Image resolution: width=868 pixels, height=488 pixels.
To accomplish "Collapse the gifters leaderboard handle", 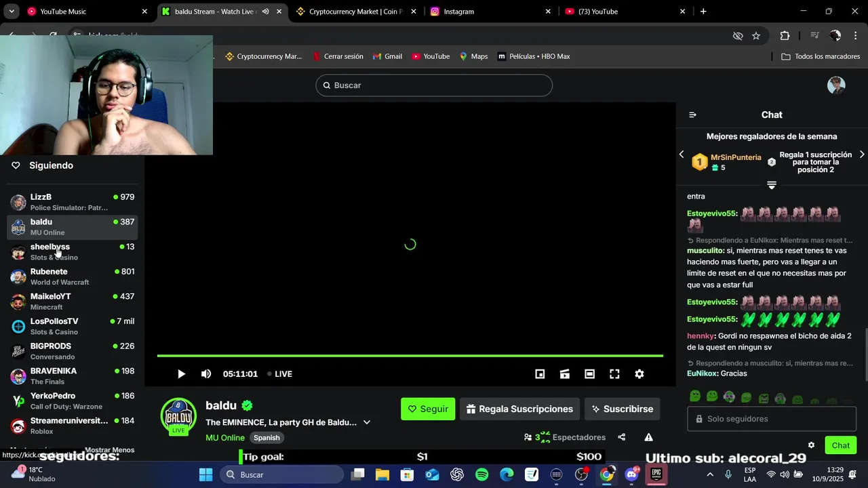I will point(771,185).
